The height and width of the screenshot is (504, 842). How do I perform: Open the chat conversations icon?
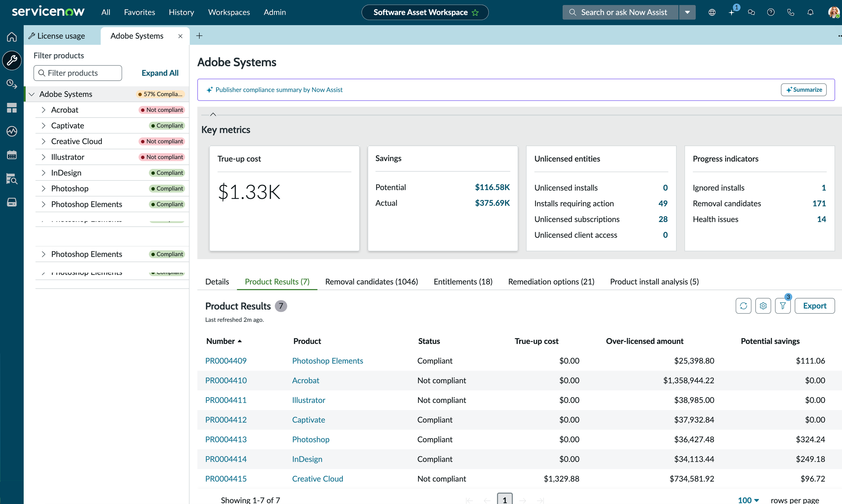point(751,12)
